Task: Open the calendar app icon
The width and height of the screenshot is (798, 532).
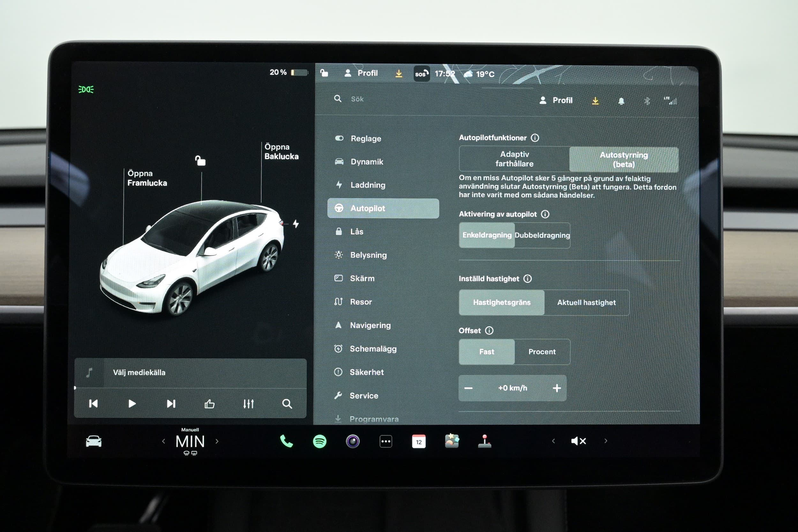Action: click(x=419, y=441)
